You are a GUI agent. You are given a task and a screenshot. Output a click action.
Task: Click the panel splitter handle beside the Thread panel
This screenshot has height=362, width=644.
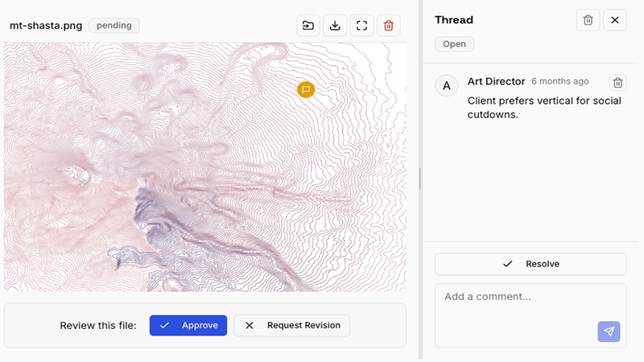[419, 179]
